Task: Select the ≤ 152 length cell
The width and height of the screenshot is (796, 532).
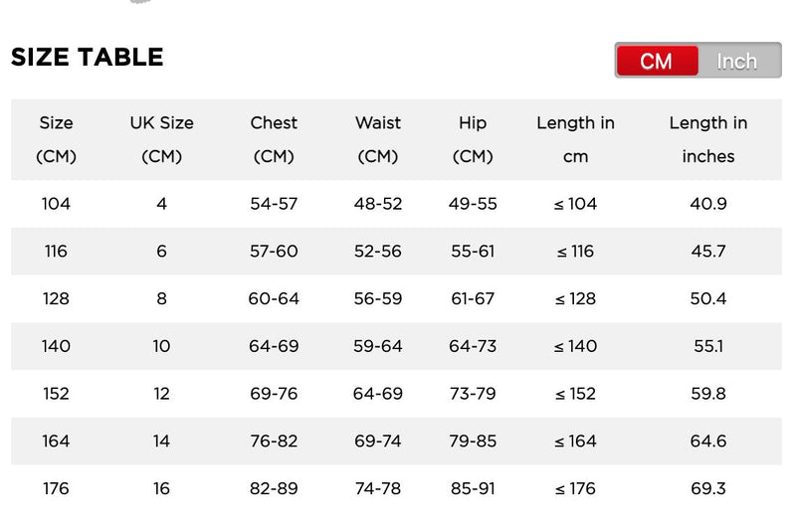Action: (x=575, y=394)
